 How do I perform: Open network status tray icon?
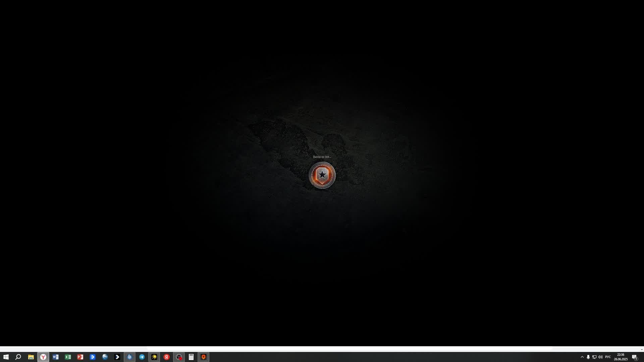[594, 357]
